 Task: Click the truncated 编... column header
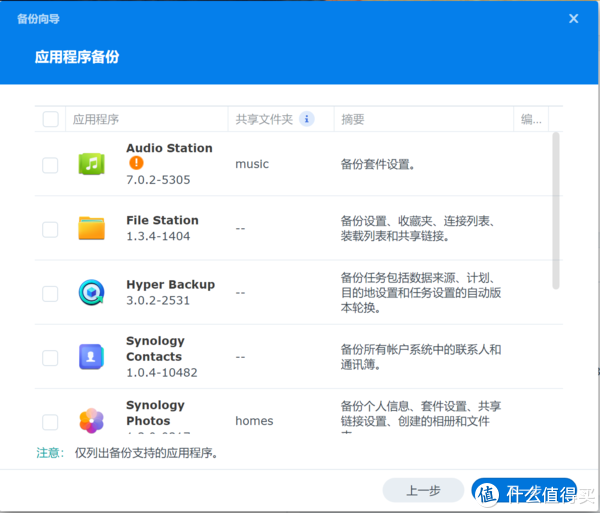click(531, 119)
